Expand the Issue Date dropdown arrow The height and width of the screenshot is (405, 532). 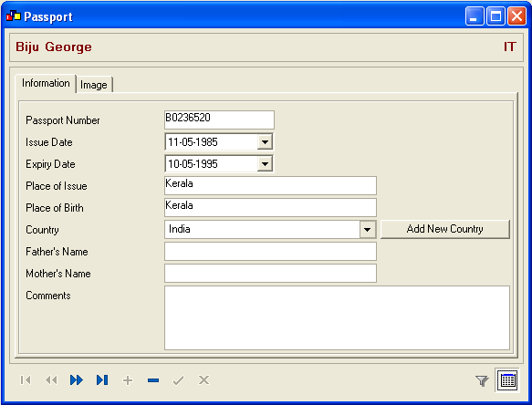pos(265,141)
